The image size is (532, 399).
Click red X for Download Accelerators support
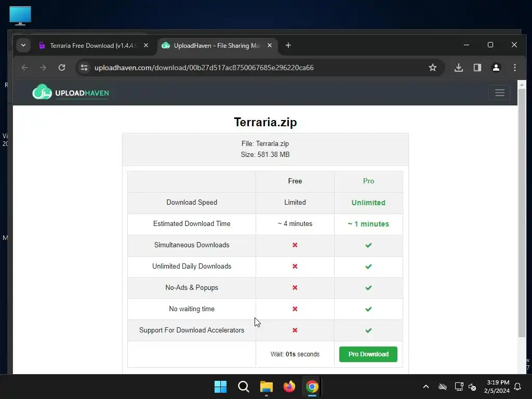[x=295, y=330]
